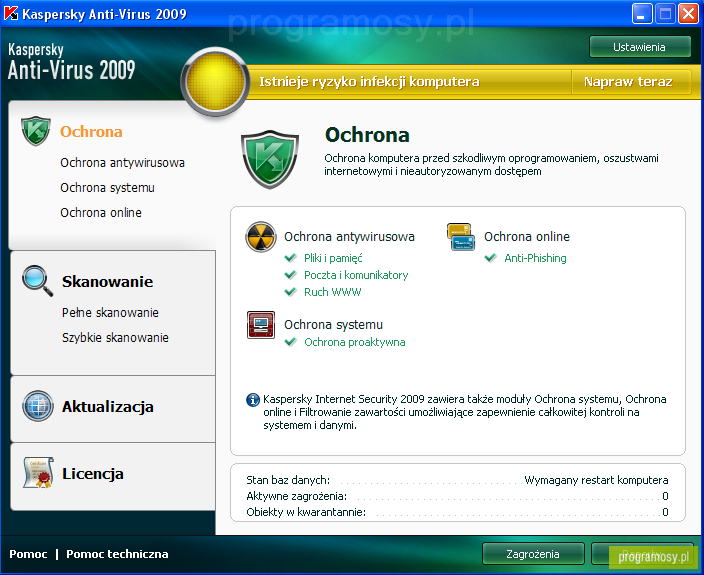The width and height of the screenshot is (704, 575).
Task: Select the Aktualizacja section
Action: coord(108,406)
